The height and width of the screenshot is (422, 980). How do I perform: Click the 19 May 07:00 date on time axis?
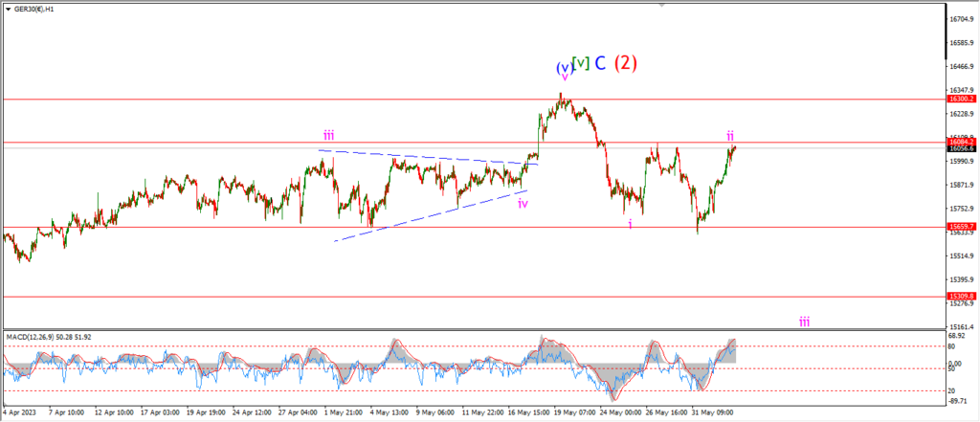(572, 413)
